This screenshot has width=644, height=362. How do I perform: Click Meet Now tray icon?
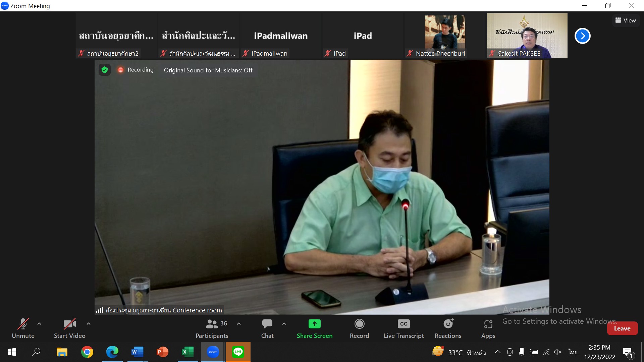click(510, 352)
